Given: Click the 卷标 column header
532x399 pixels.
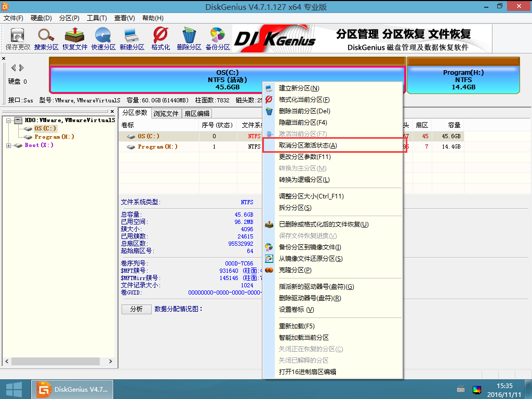Looking at the screenshot, I should pos(159,125).
